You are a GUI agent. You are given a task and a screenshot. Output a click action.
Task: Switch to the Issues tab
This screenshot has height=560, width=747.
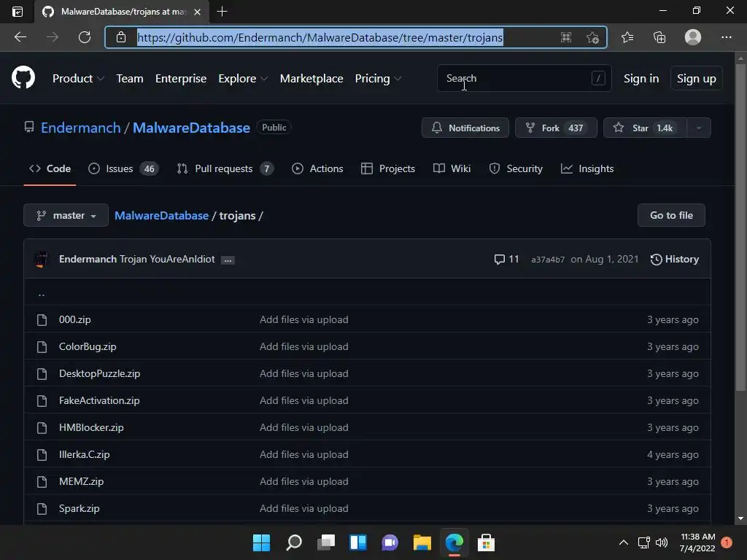pyautogui.click(x=123, y=168)
